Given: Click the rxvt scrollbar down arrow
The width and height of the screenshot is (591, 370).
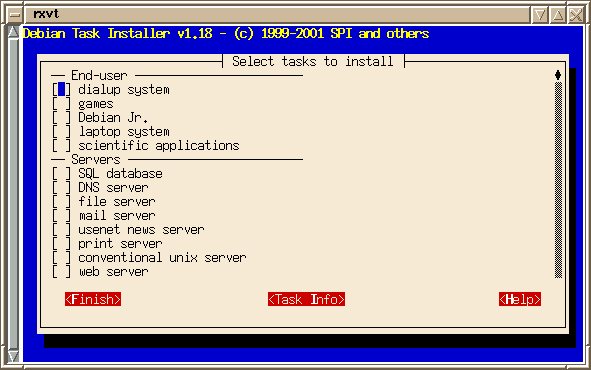Looking at the screenshot, I should point(13,356).
